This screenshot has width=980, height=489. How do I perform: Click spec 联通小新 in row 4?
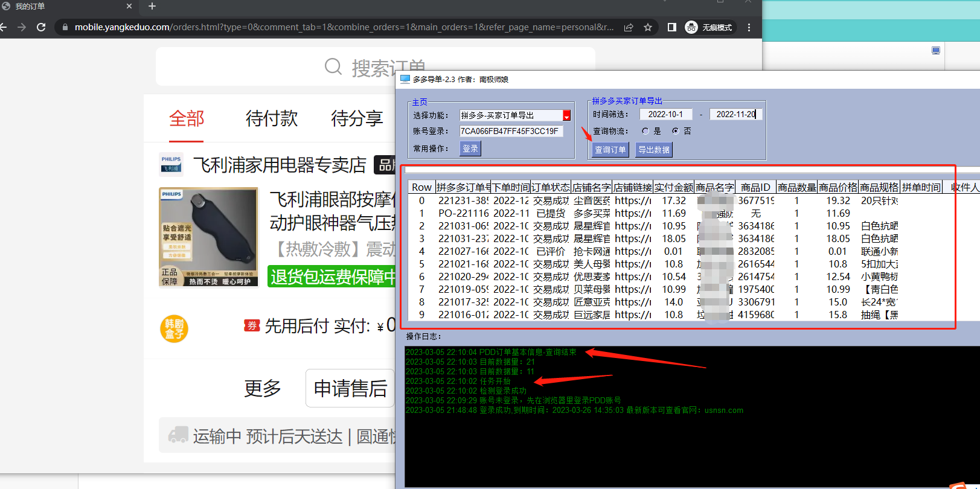tap(879, 251)
